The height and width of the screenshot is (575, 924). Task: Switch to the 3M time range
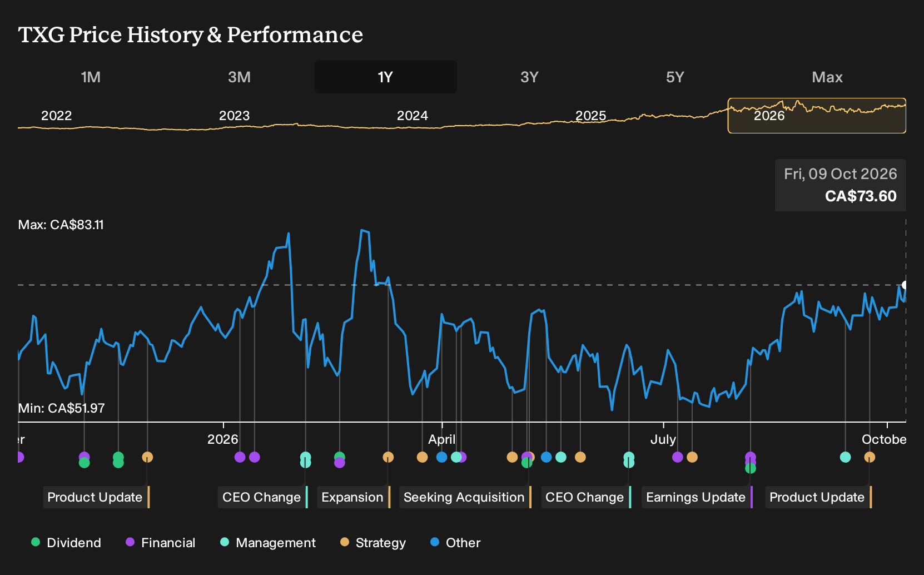click(x=239, y=77)
